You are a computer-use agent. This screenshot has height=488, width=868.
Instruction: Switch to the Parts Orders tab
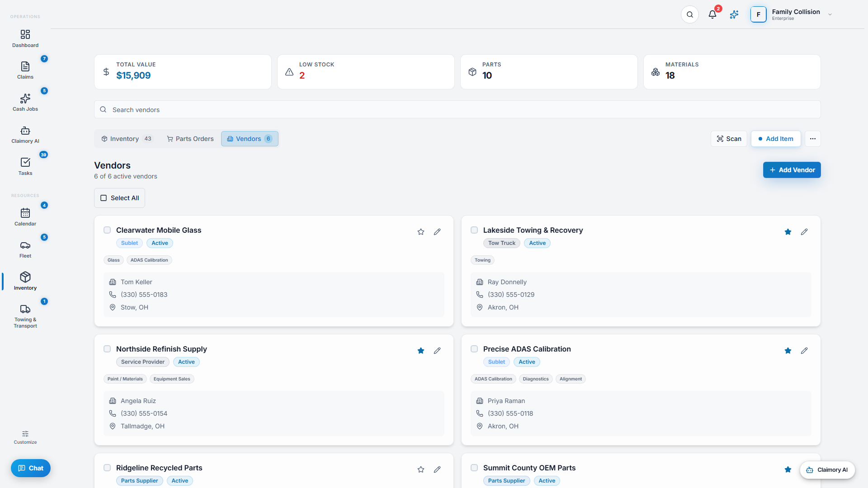click(x=190, y=139)
